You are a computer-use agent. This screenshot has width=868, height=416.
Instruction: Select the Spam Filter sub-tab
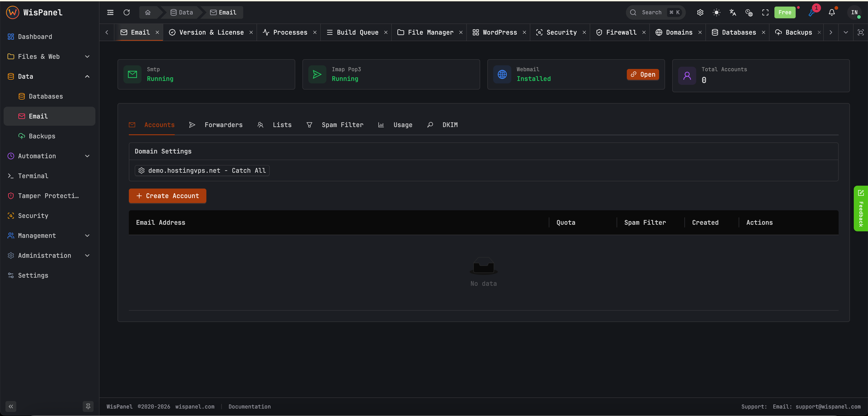[335, 125]
